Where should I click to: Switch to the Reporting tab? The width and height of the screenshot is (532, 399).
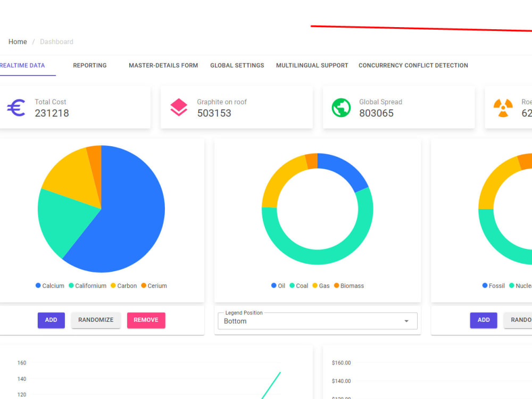tap(90, 65)
